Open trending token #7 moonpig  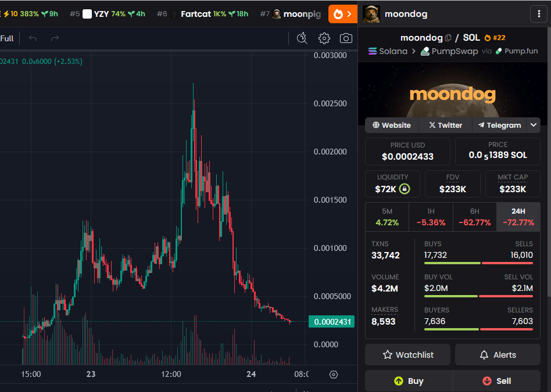[290, 14]
